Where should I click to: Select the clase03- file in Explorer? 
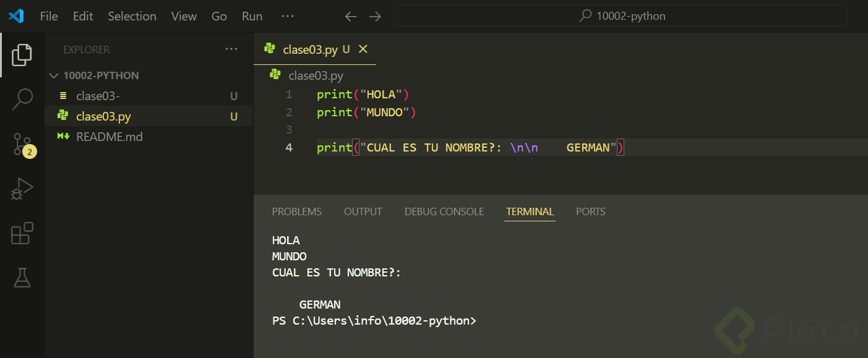pos(98,96)
